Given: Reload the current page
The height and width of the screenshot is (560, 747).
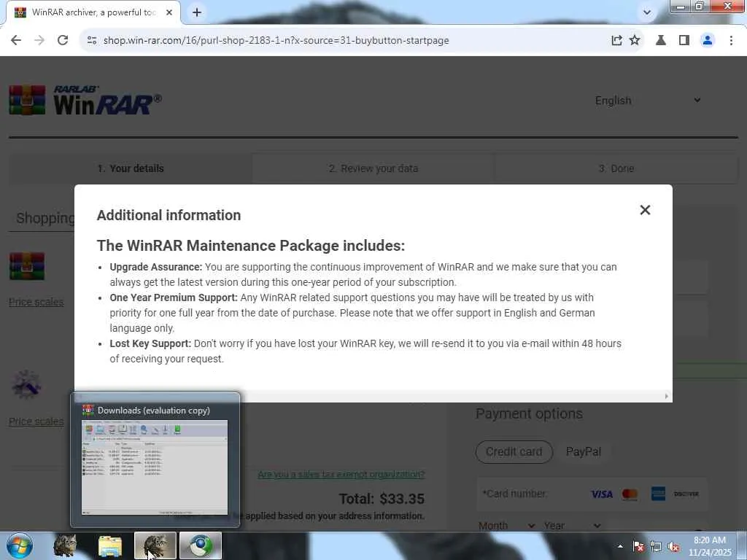Looking at the screenshot, I should (63, 41).
